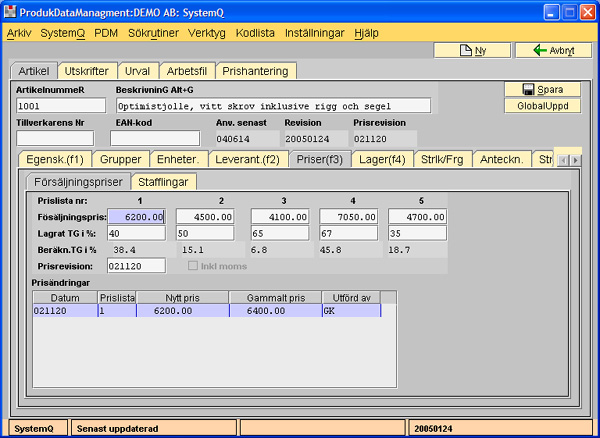Viewport: 600px width, 438px height.
Task: Click the price list 2 sales price field 4500.00
Action: 205,217
